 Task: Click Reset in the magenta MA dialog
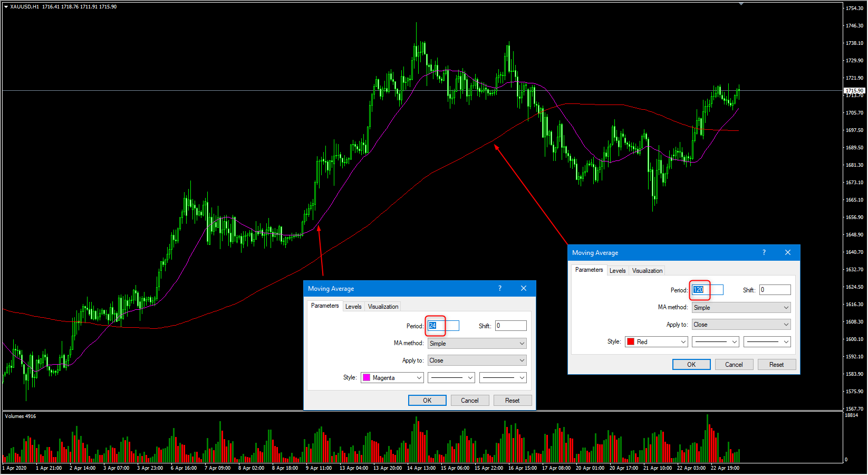point(512,400)
